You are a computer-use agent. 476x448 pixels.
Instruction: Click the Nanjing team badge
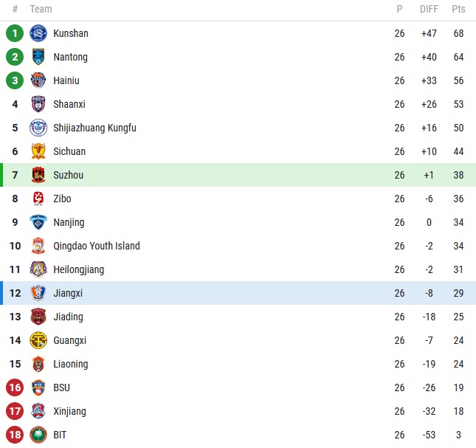coord(38,222)
